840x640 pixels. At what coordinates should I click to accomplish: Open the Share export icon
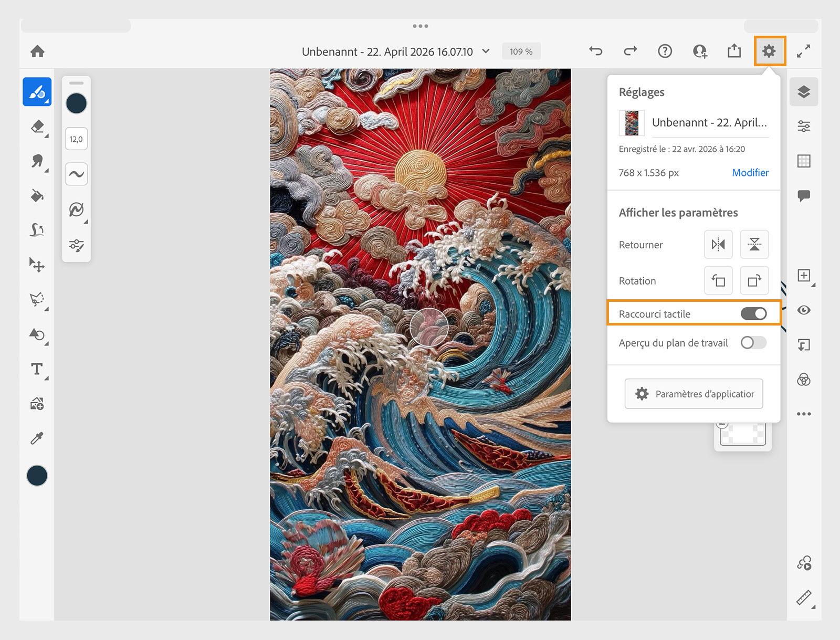click(734, 50)
